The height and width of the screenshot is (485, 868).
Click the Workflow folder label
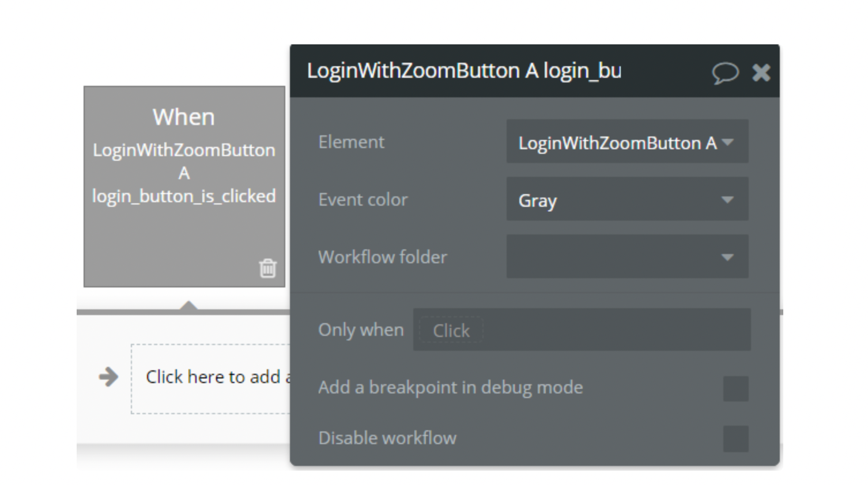tap(382, 257)
